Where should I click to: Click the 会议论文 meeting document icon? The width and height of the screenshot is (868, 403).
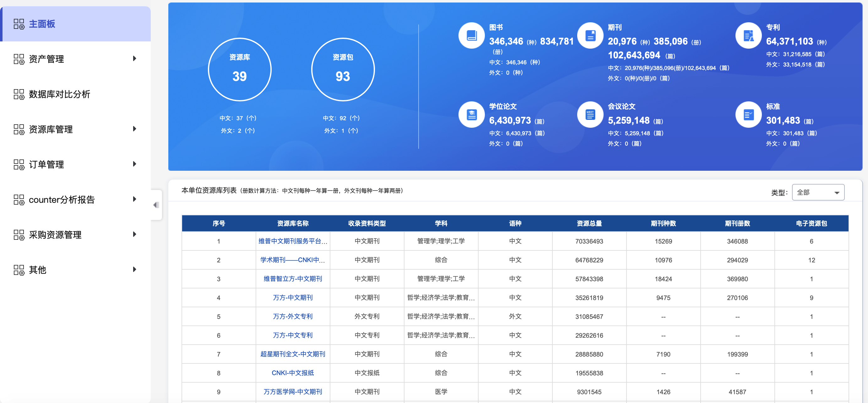(x=590, y=115)
